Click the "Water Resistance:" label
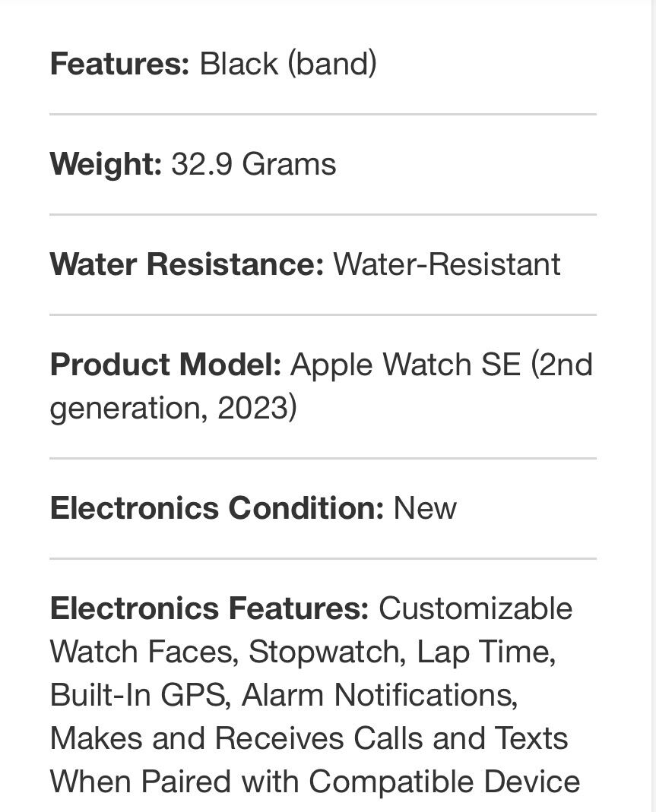 pyautogui.click(x=187, y=264)
